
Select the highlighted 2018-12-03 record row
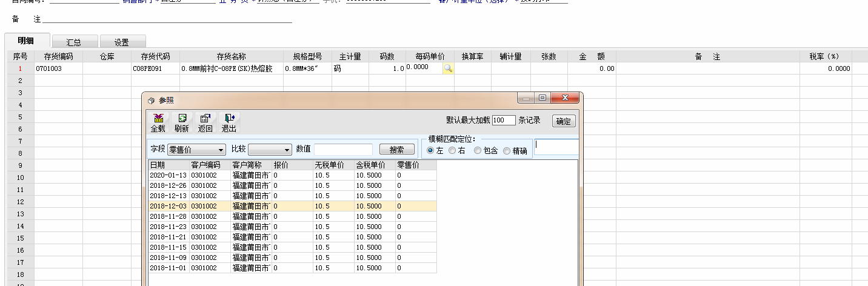pyautogui.click(x=292, y=206)
